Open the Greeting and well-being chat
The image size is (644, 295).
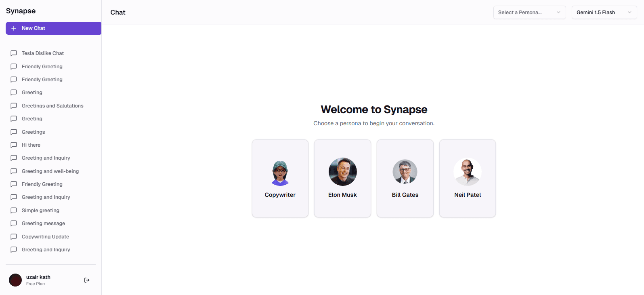(x=50, y=171)
